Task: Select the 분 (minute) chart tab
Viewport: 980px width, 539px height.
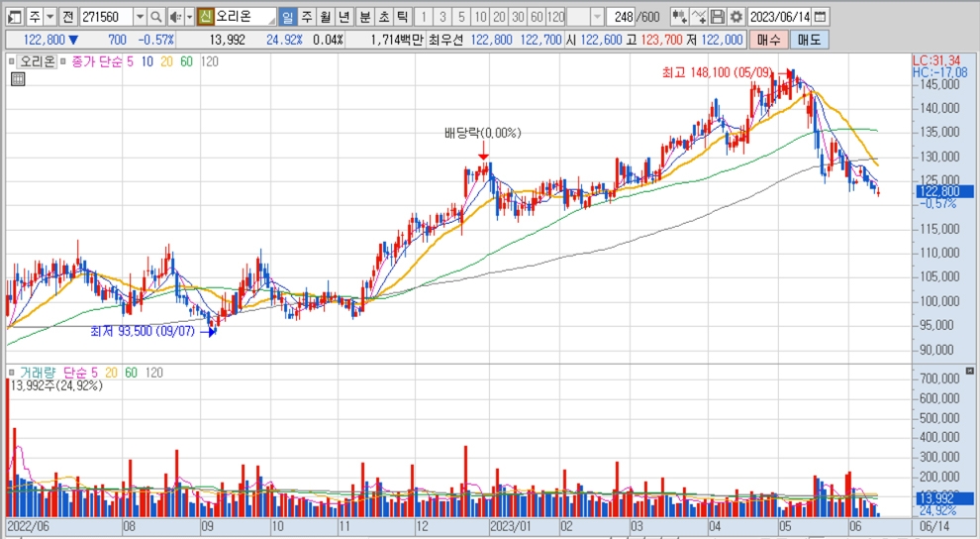Action: point(364,17)
